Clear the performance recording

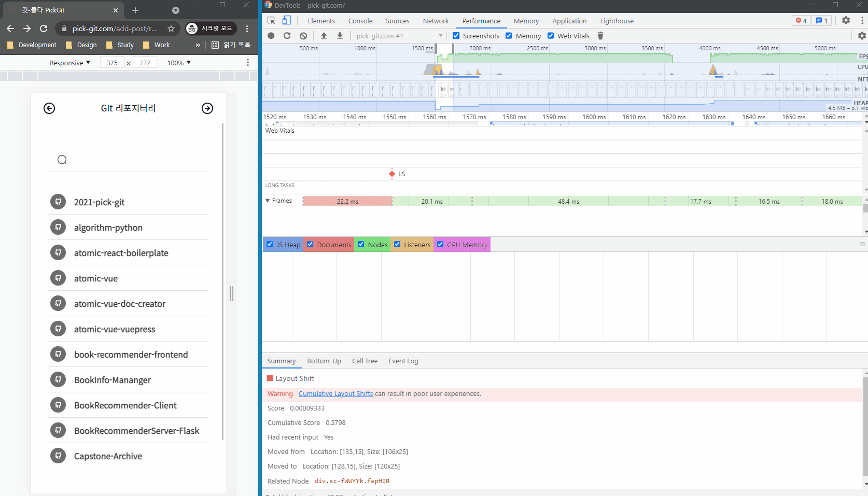(303, 36)
